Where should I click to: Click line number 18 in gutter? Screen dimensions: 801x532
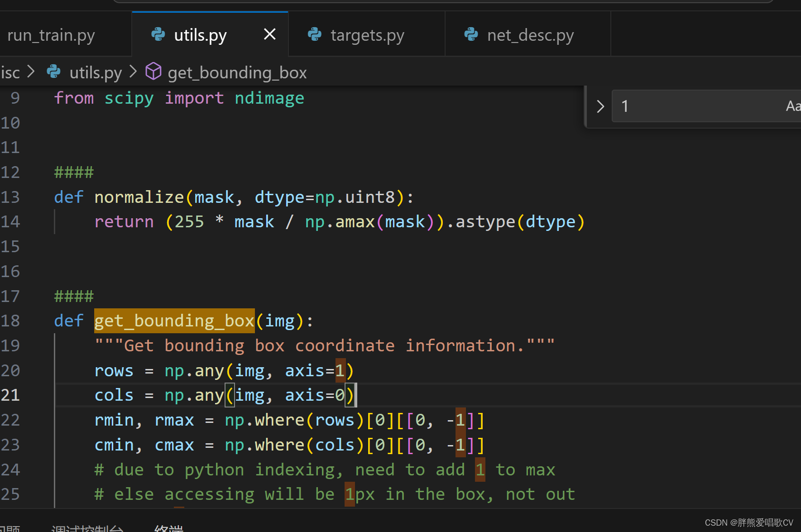pos(10,321)
